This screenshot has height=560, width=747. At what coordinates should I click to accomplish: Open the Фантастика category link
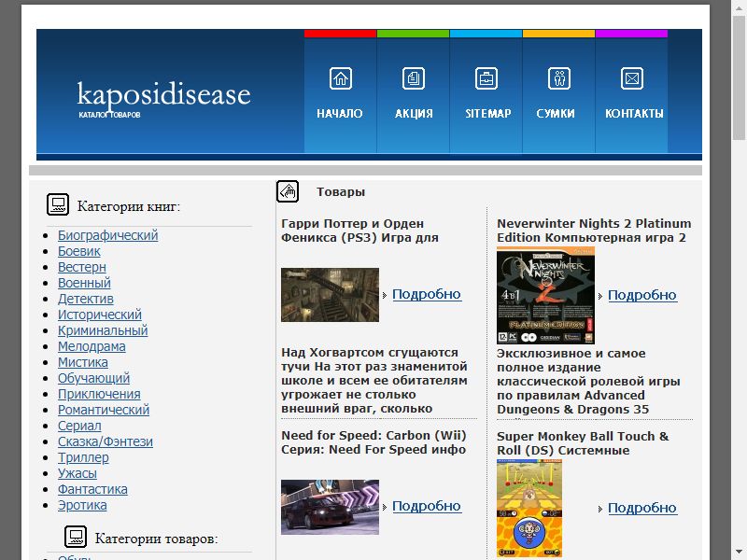click(x=92, y=489)
